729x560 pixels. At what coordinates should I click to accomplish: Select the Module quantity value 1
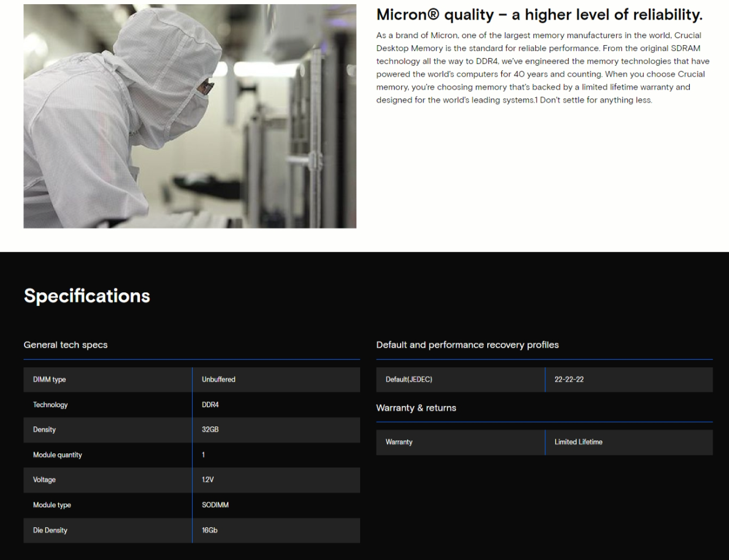[203, 455]
